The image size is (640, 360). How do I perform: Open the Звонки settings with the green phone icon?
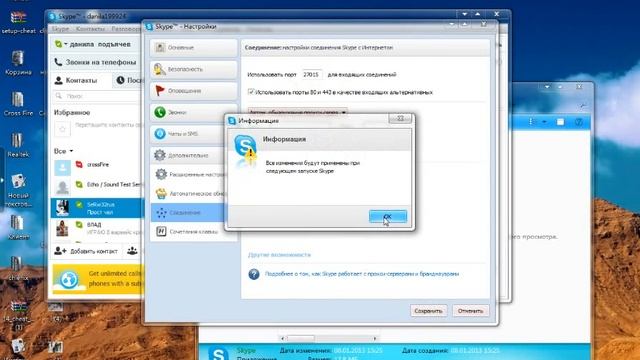(x=193, y=112)
